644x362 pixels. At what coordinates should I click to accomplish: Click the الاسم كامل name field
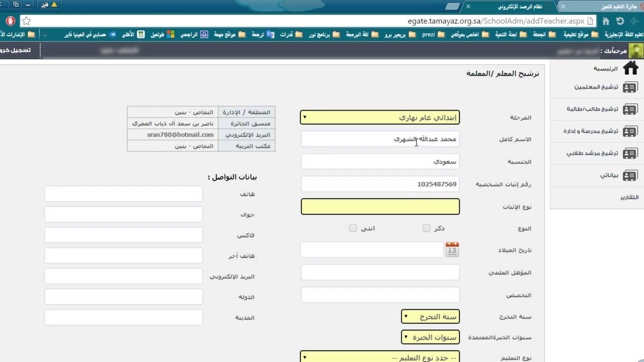coord(380,139)
